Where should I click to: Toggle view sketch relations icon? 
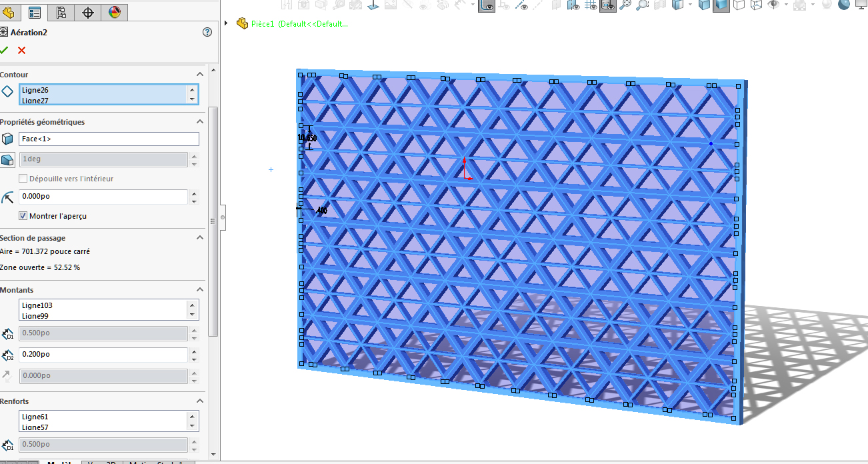click(x=504, y=5)
